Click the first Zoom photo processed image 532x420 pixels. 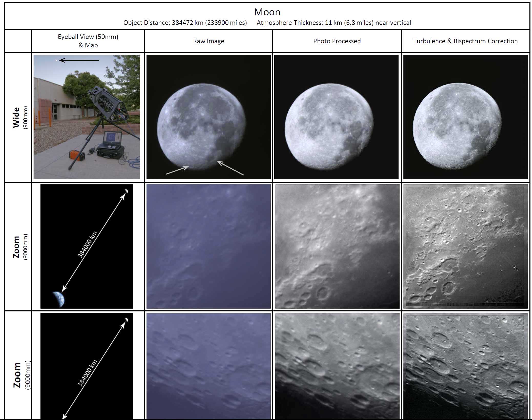tap(337, 246)
